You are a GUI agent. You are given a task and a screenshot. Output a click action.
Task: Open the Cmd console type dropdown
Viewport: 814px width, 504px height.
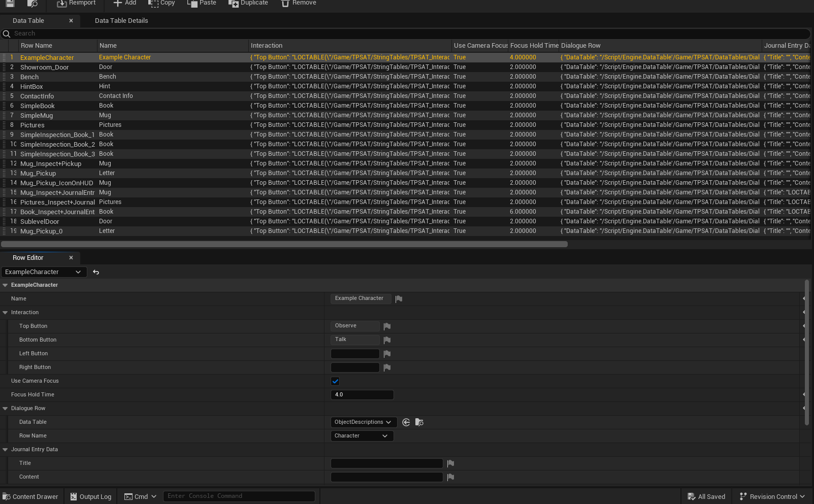click(x=141, y=496)
